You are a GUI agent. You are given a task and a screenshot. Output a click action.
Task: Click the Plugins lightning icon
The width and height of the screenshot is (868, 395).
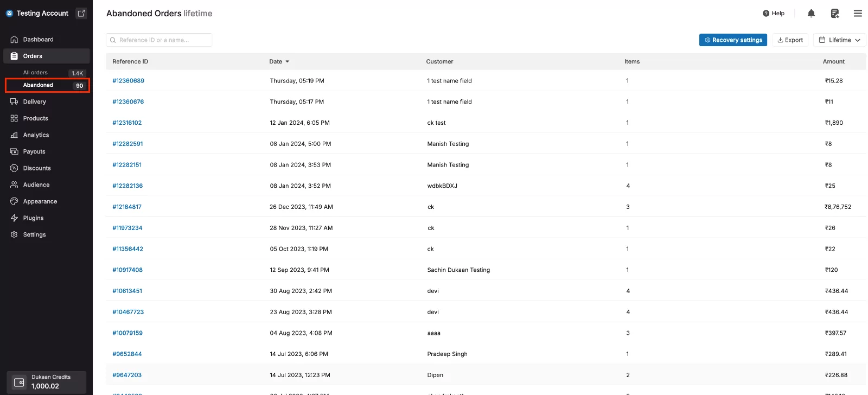pyautogui.click(x=14, y=218)
